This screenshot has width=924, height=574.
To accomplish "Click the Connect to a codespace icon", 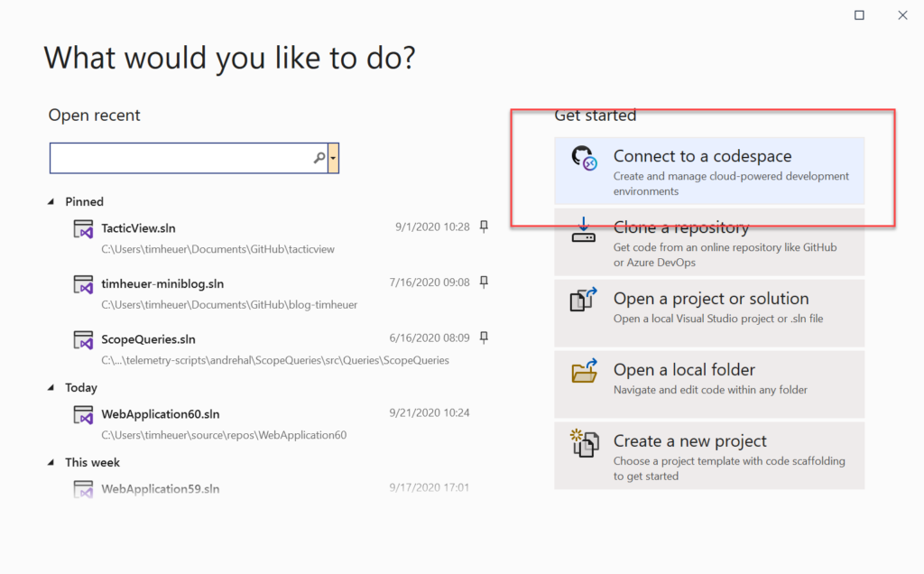I will [584, 159].
